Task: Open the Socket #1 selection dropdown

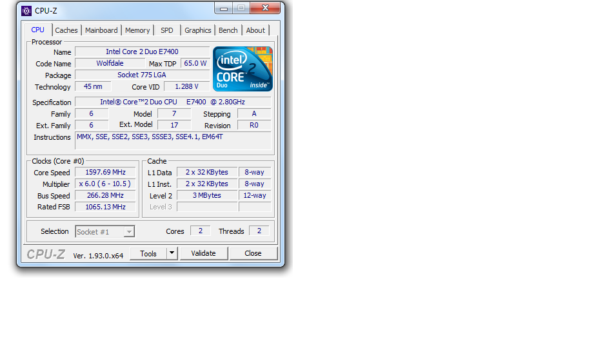Action: tap(105, 232)
